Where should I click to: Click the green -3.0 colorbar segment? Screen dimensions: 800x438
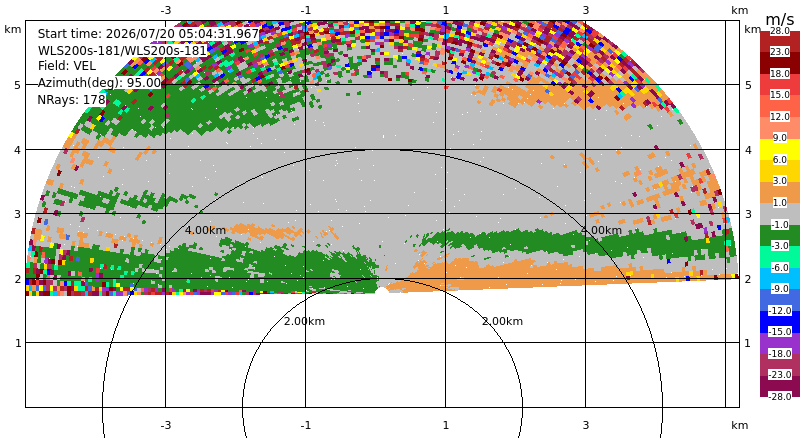point(780,235)
